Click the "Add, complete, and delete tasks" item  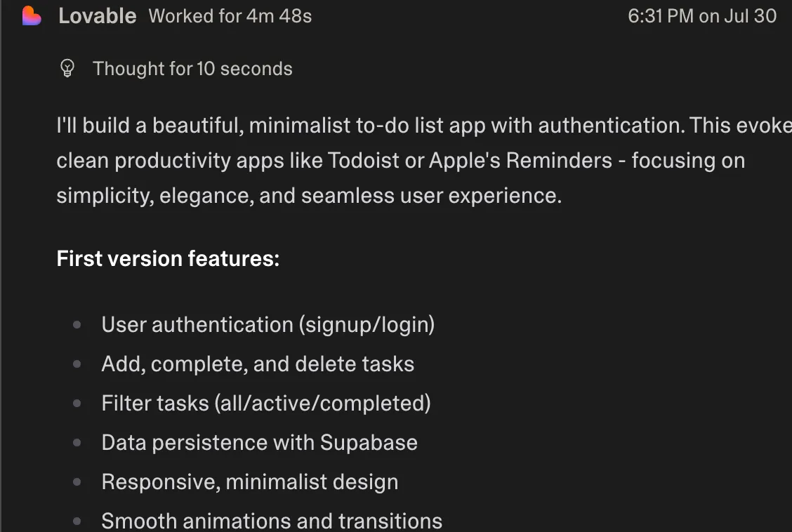258,364
